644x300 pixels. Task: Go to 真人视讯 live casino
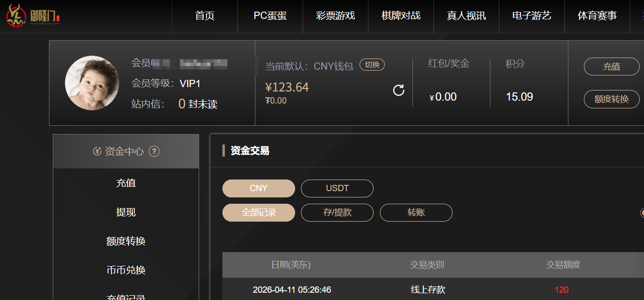point(466,16)
